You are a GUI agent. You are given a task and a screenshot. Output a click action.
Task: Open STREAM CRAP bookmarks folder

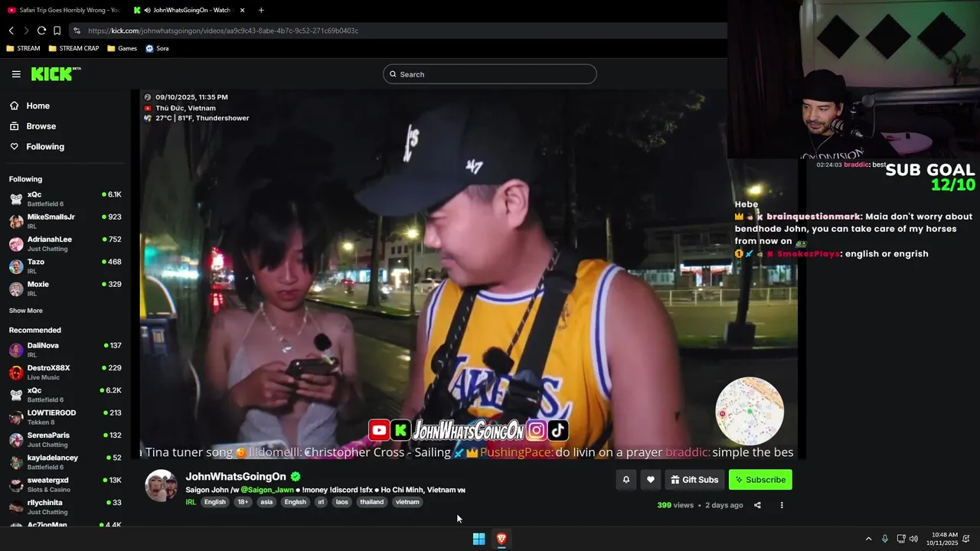click(73, 48)
